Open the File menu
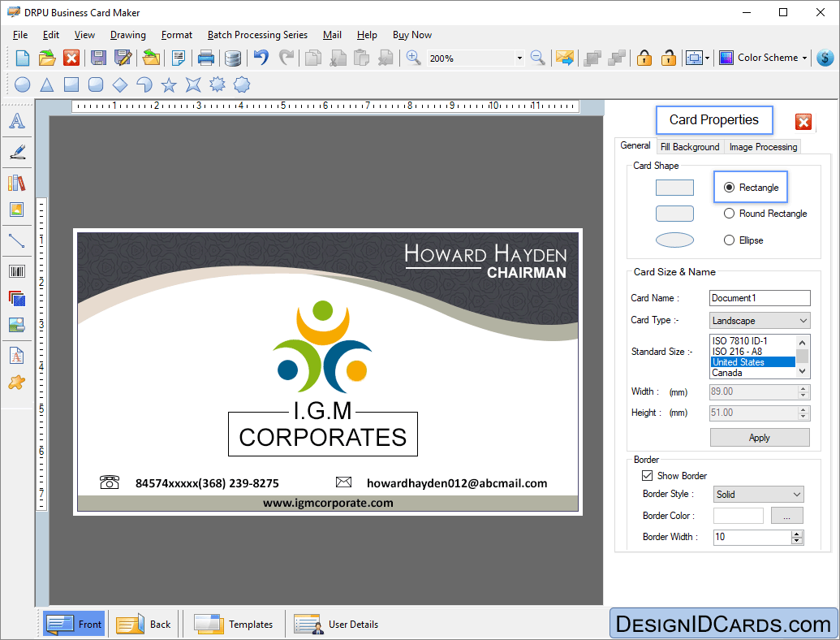Screen dimensions: 840x640 coord(20,35)
